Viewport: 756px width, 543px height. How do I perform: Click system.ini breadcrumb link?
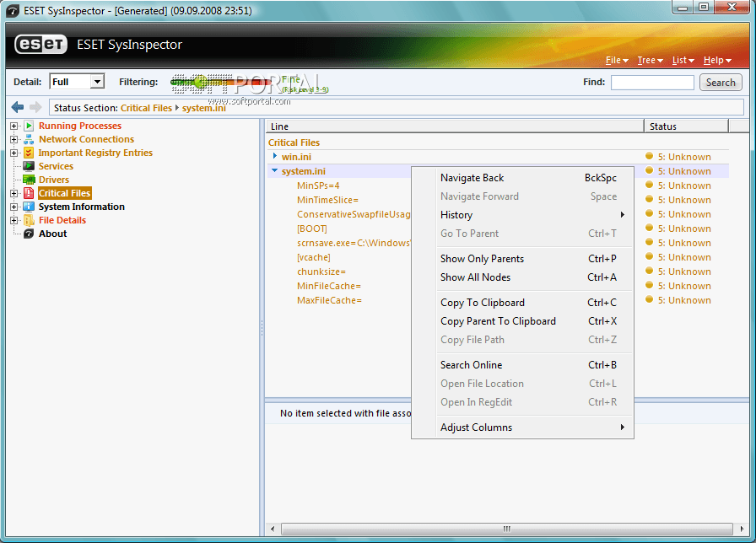204,108
